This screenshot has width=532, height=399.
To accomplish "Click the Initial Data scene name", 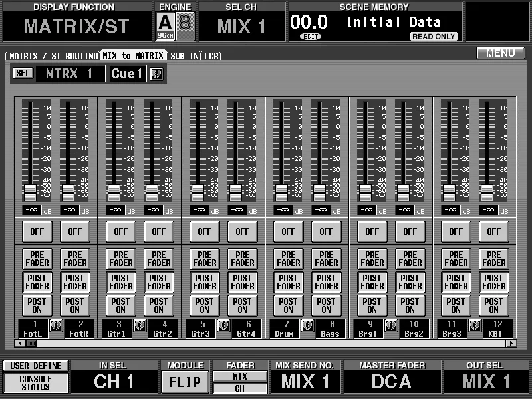I will [394, 22].
